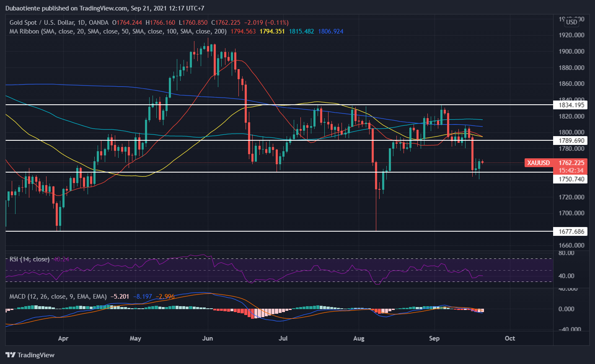Click the orange signal value −2.996
The width and height of the screenshot is (595, 364).
(165, 297)
